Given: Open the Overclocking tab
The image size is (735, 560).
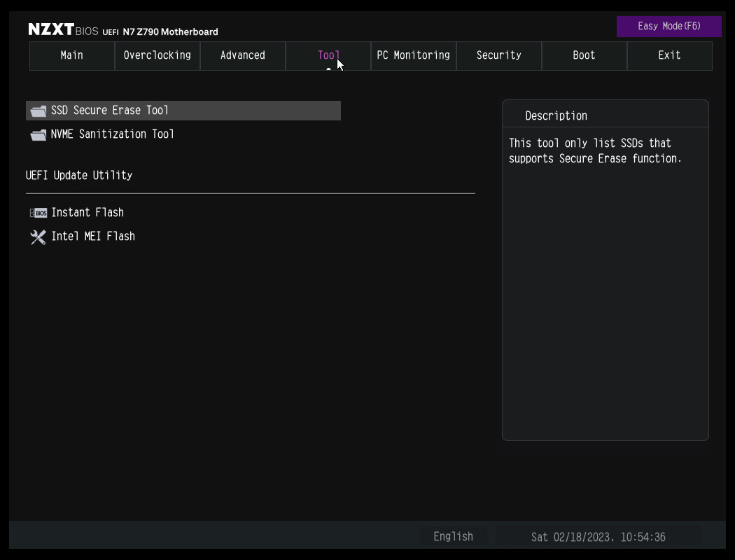Looking at the screenshot, I should pos(157,55).
